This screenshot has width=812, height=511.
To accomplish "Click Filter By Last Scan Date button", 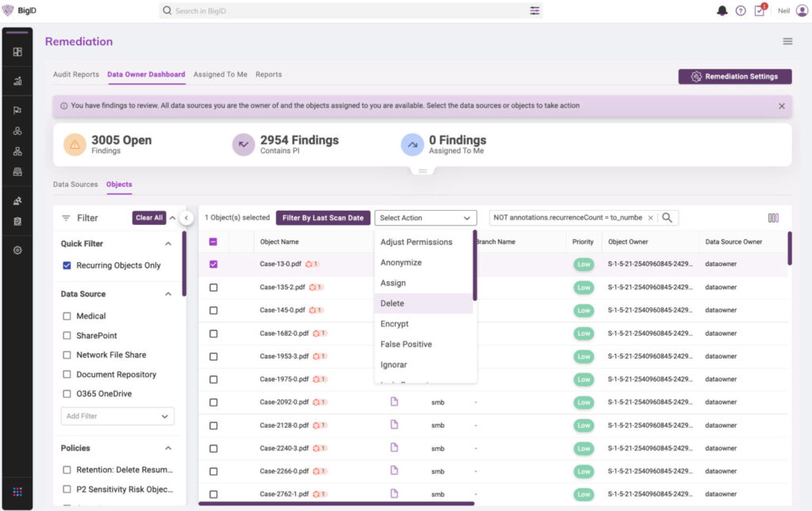I will tap(323, 218).
